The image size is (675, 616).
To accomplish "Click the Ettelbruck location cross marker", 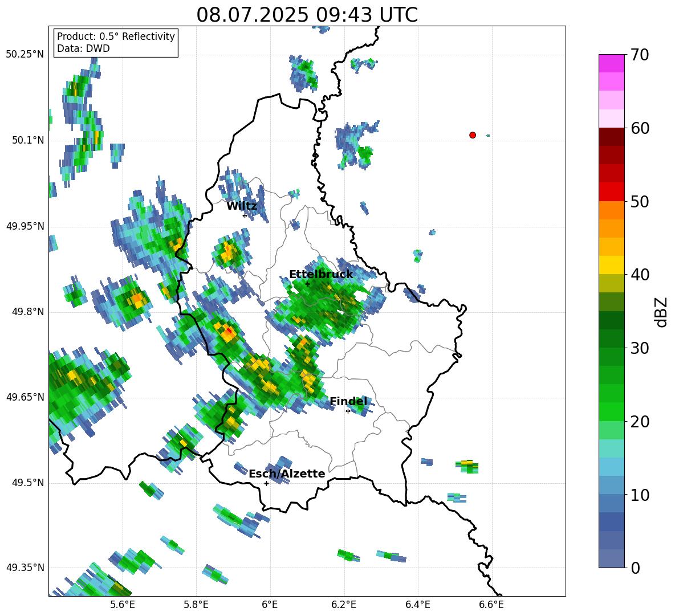I will pyautogui.click(x=307, y=284).
